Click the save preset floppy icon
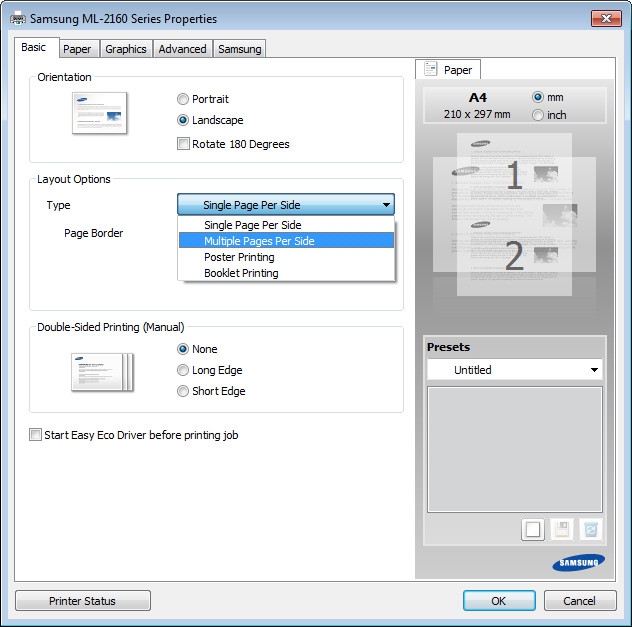The height and width of the screenshot is (627, 632). click(x=562, y=529)
